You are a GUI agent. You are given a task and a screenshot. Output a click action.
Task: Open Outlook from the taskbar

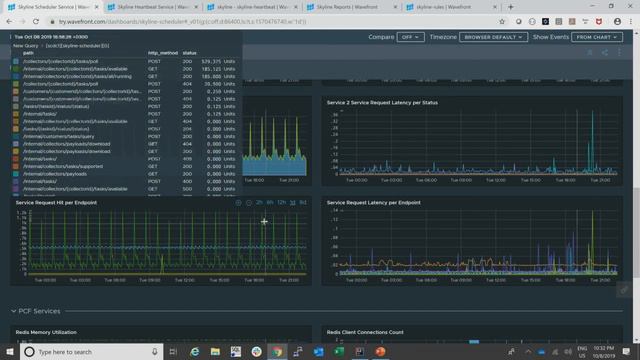coord(318,351)
